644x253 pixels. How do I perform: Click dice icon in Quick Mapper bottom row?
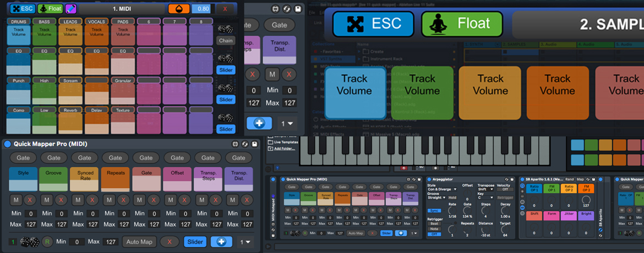pyautogui.click(x=29, y=242)
